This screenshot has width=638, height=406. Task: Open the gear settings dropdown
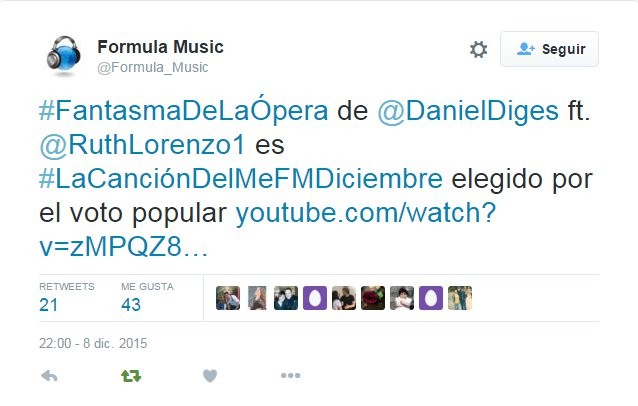tap(478, 49)
